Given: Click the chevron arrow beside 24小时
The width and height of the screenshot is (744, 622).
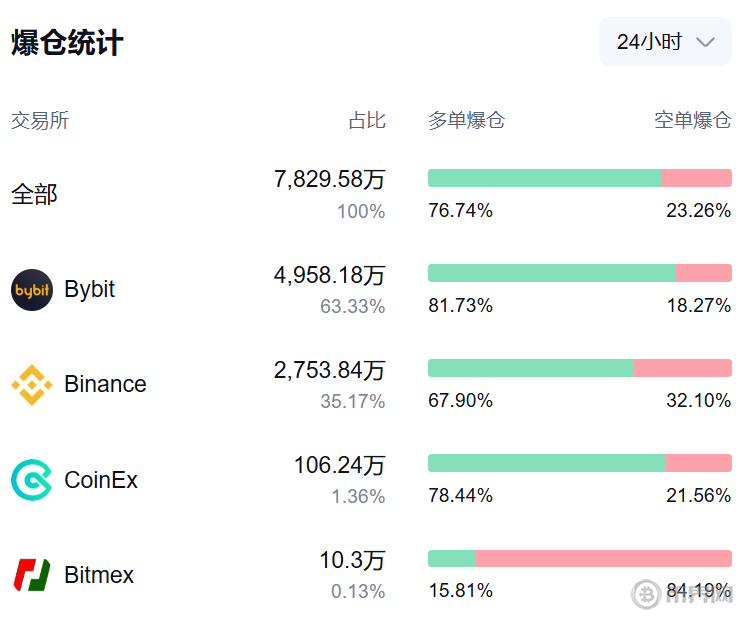Looking at the screenshot, I should [x=705, y=42].
